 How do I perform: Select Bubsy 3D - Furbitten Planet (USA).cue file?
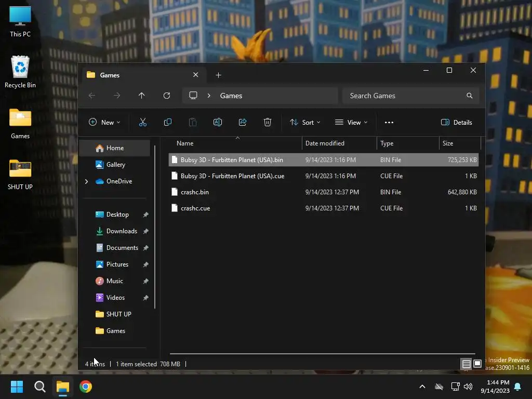(323, 176)
